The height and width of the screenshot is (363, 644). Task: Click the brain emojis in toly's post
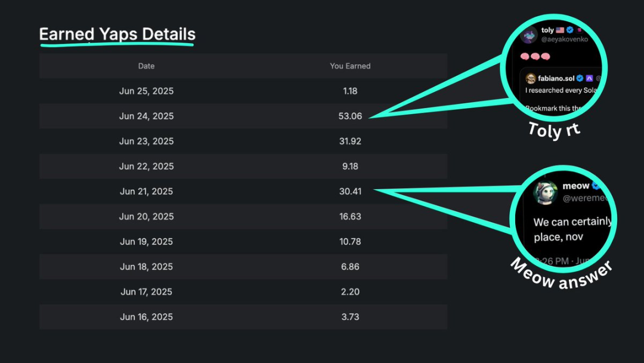point(535,57)
